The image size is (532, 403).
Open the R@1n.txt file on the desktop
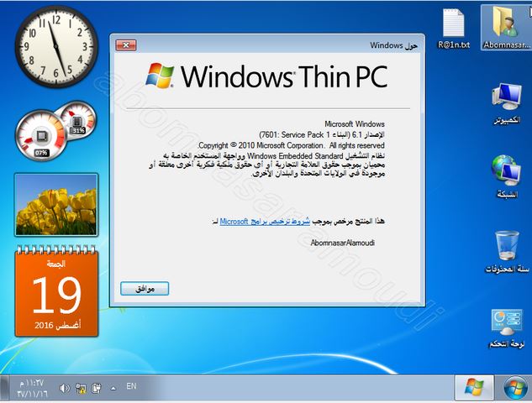click(x=454, y=29)
